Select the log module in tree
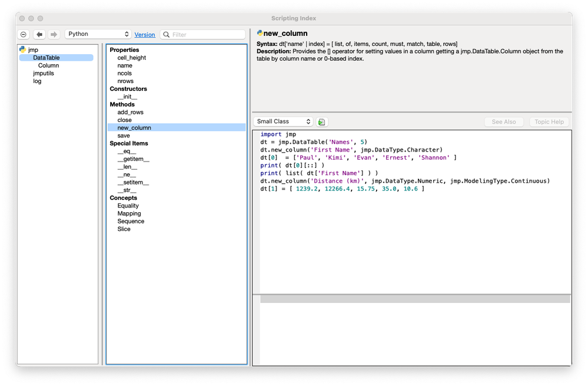The width and height of the screenshot is (588, 386). click(x=37, y=81)
